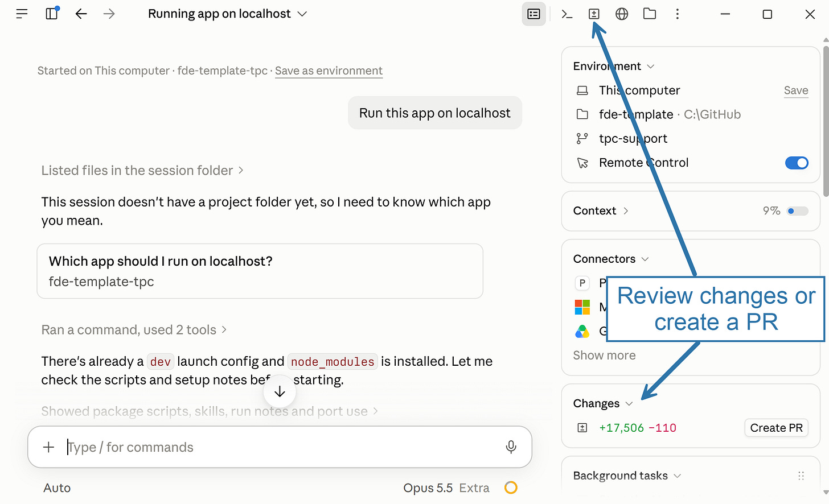Toggle the session details panel icon
829x504 pixels.
pos(534,14)
